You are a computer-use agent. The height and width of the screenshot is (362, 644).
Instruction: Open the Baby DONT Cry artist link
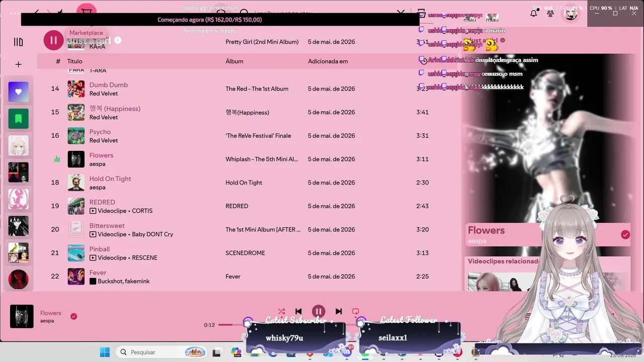click(x=152, y=234)
